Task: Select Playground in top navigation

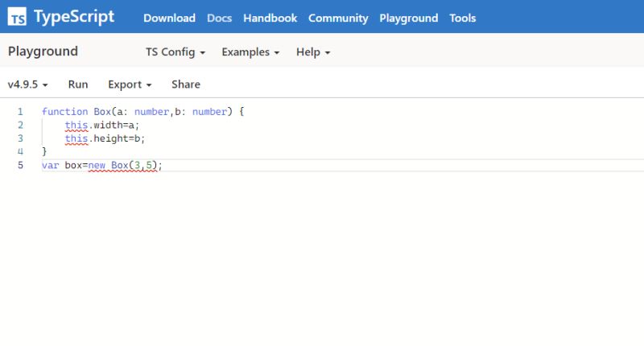Action: point(409,18)
